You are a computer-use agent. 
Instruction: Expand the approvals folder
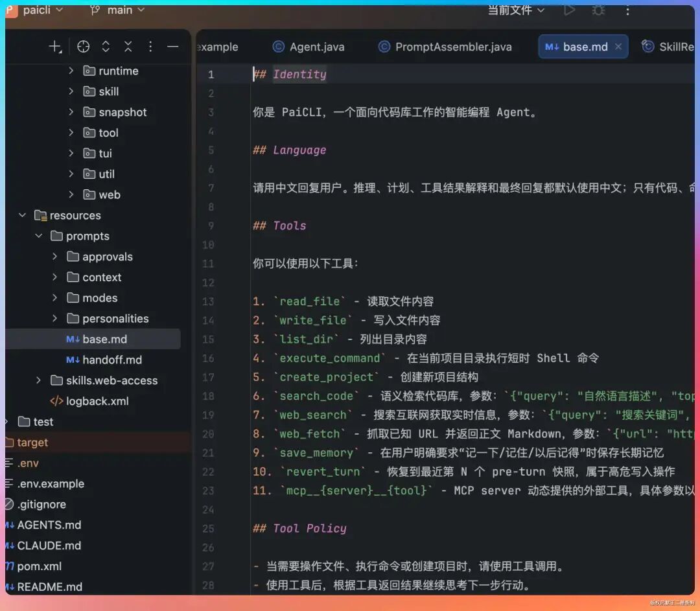tap(55, 256)
